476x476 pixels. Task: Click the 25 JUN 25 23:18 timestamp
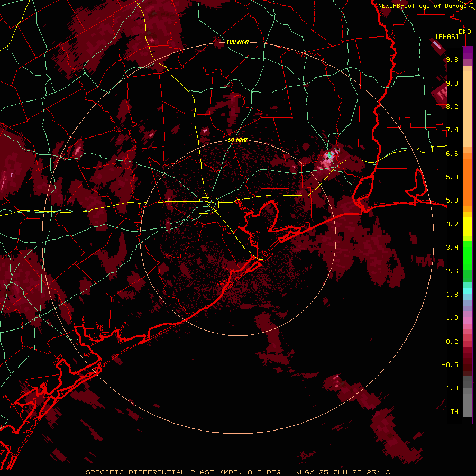click(354, 472)
